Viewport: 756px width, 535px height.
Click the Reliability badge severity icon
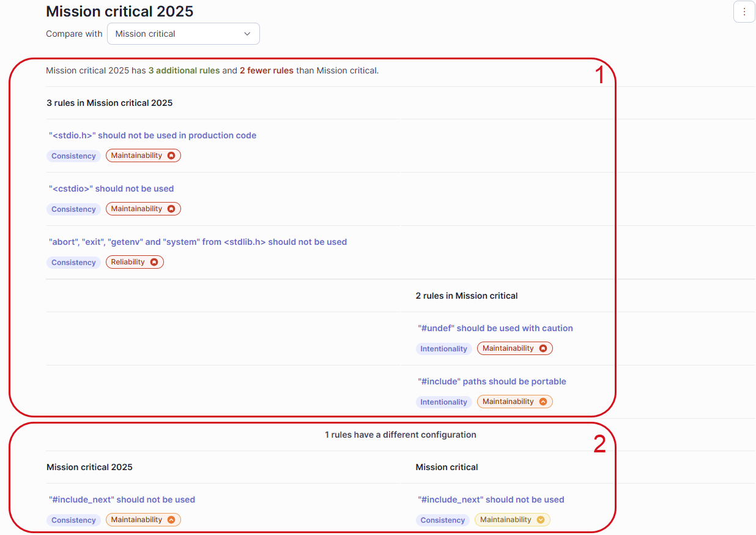(x=154, y=262)
